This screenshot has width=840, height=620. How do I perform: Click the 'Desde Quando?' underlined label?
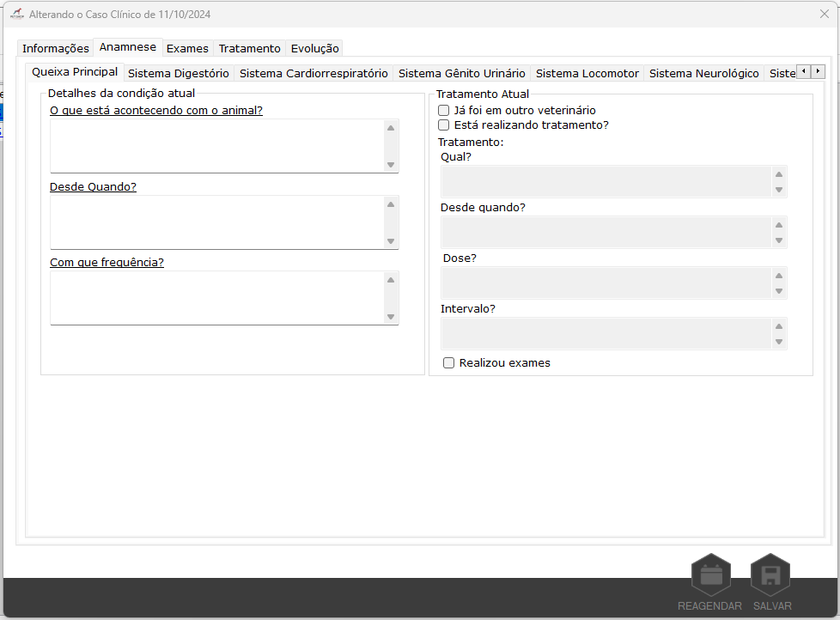[94, 187]
